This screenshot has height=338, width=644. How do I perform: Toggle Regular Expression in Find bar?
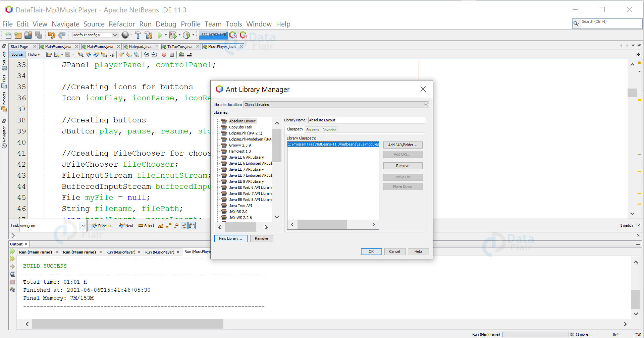coord(176,226)
